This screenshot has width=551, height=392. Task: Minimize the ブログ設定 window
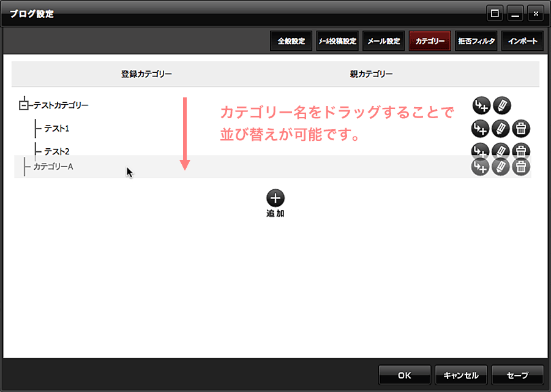(x=515, y=13)
